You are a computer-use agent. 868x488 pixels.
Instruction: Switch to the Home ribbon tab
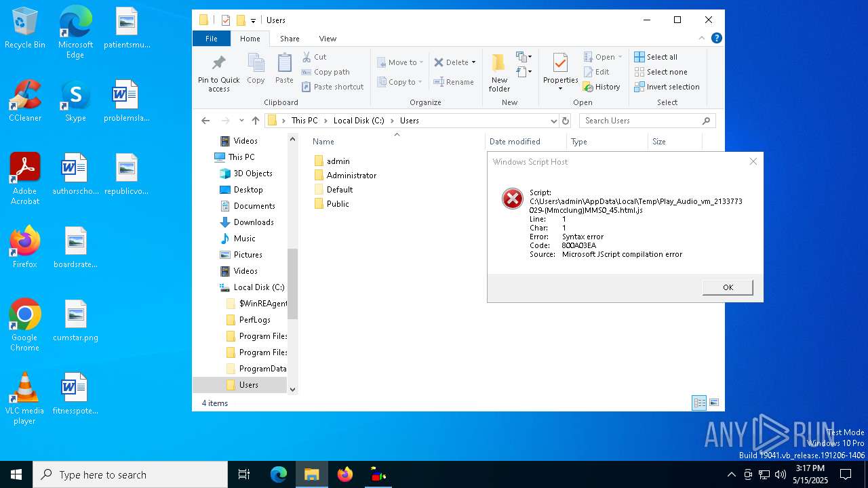[x=250, y=39]
